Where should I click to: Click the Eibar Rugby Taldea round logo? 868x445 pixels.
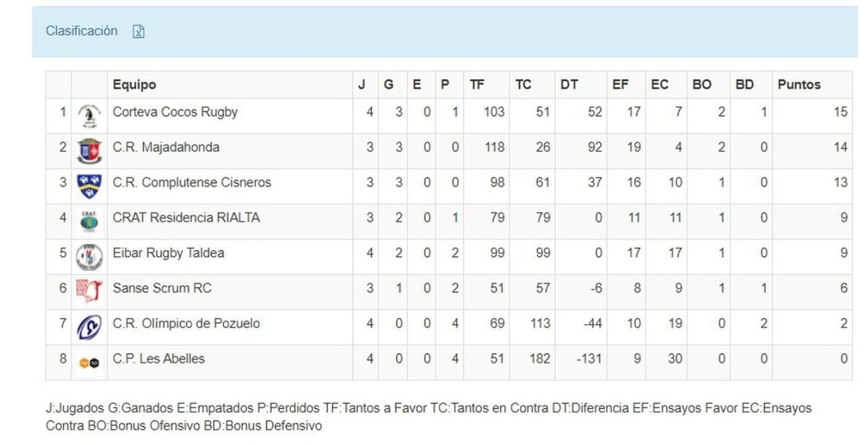click(89, 257)
